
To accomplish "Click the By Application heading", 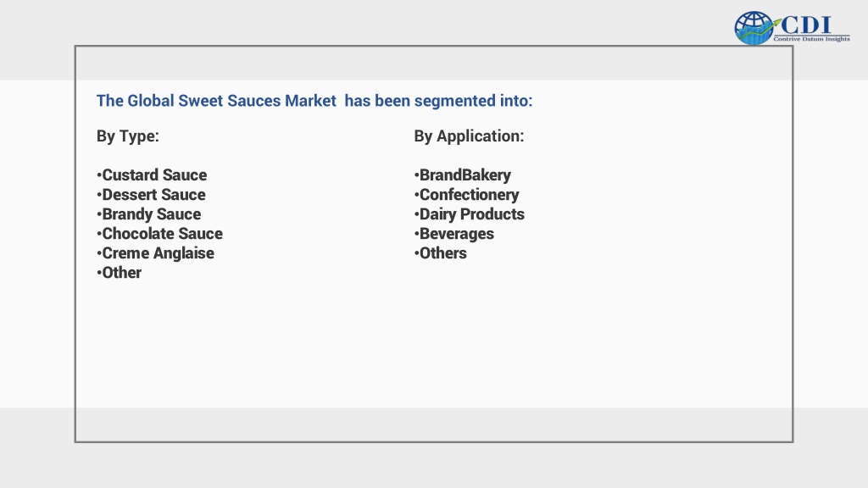I will coord(469,136).
